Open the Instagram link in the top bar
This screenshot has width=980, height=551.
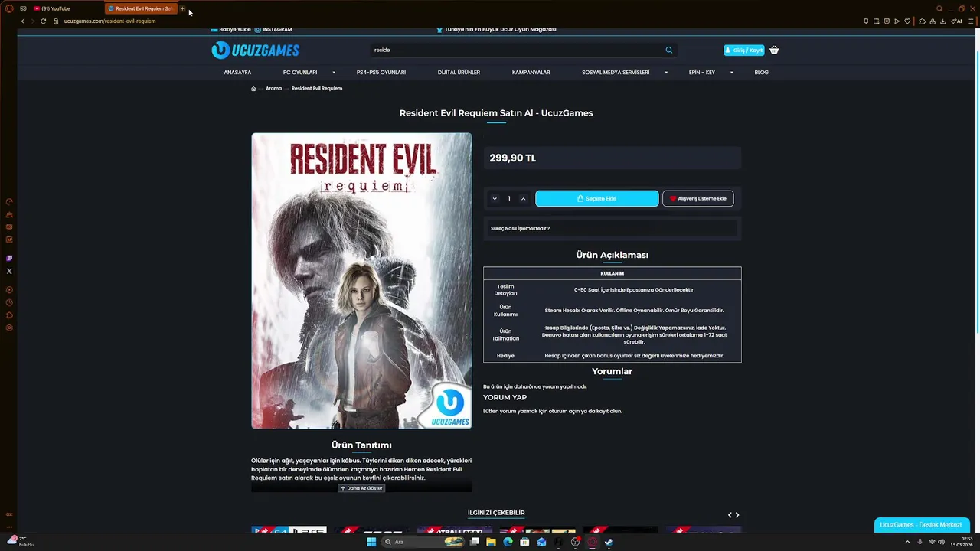click(273, 30)
